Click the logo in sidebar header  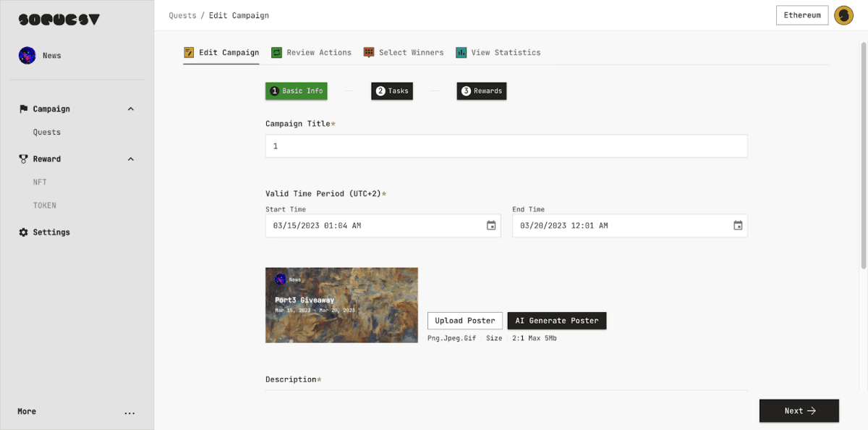coord(59,20)
